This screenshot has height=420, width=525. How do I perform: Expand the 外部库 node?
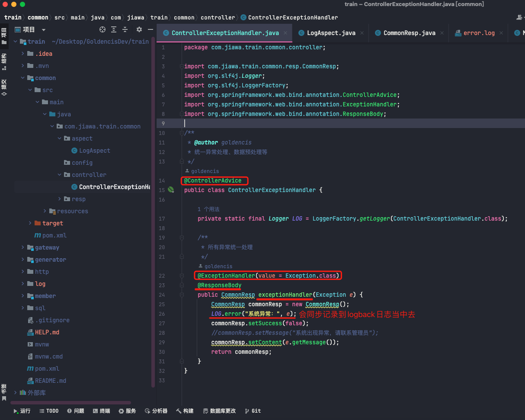coord(16,393)
